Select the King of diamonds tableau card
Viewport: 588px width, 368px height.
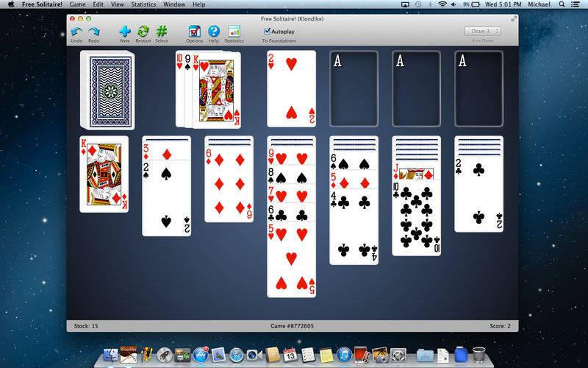104,174
